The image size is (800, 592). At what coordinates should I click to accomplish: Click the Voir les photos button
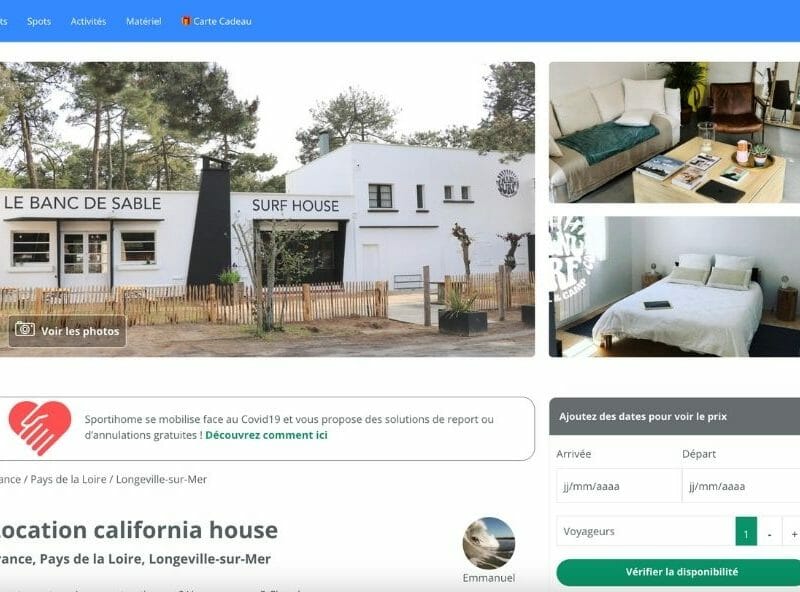pos(67,331)
